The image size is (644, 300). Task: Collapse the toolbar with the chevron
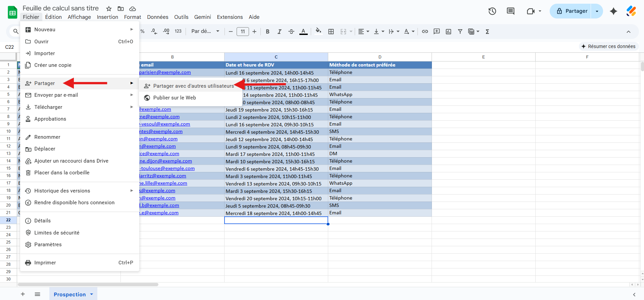click(629, 32)
